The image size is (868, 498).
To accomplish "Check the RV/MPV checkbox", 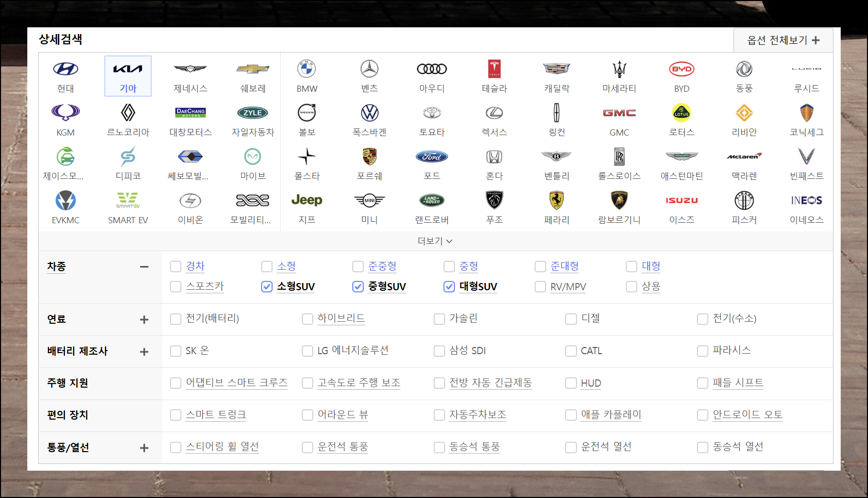I will [540, 287].
